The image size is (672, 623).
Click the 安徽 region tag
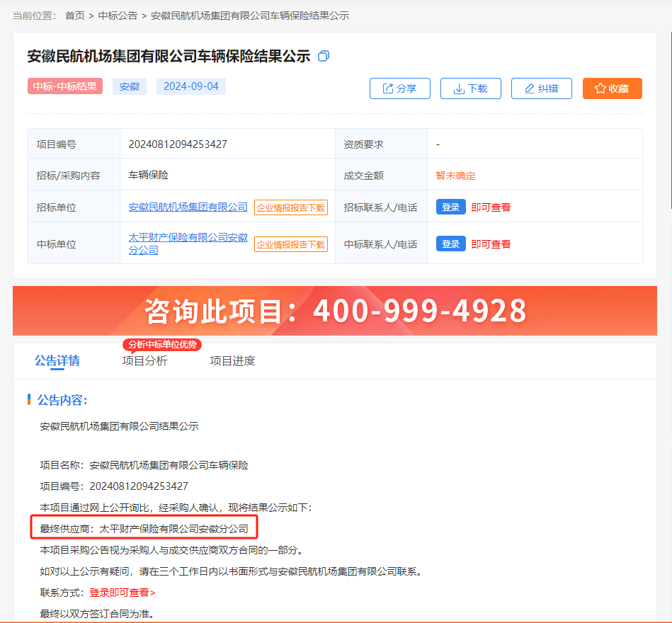(130, 86)
